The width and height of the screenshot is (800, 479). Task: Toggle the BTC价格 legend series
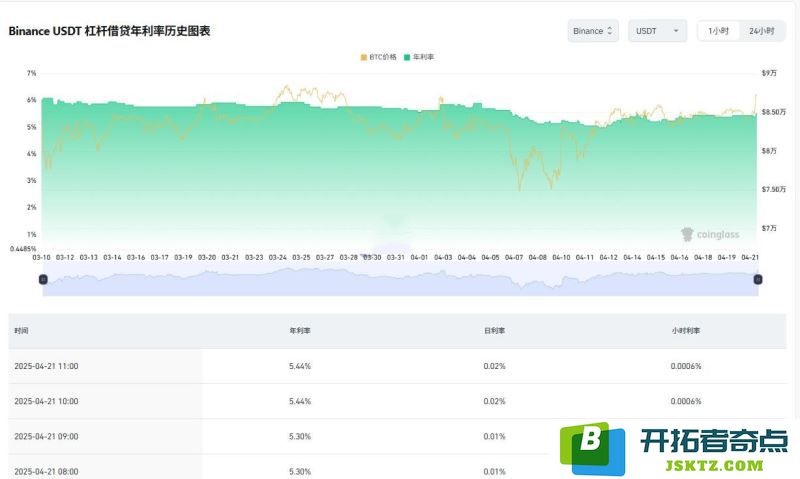coord(379,57)
